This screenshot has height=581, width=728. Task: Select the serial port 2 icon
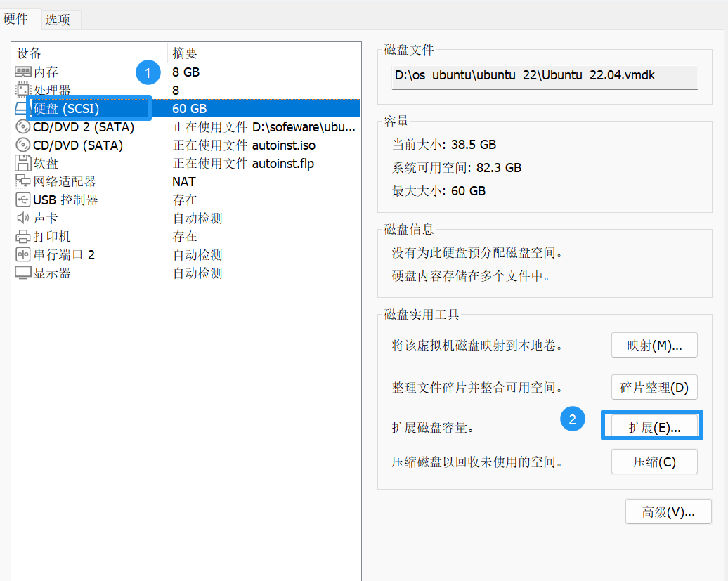click(x=22, y=254)
